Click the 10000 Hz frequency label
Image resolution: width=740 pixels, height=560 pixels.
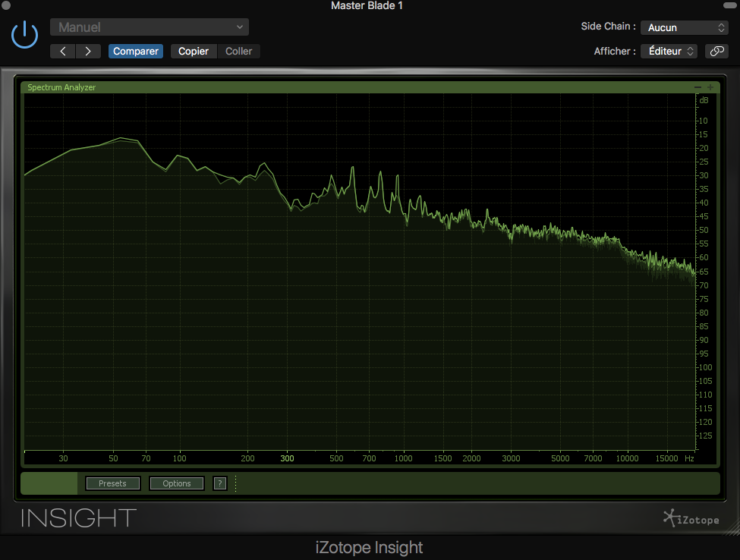627,458
